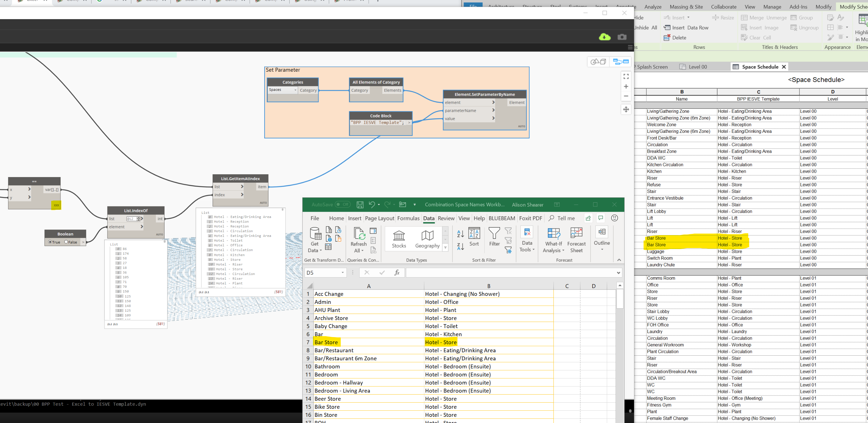The width and height of the screenshot is (868, 423).
Task: Customize Excel Quick Access Toolbar dropdown
Action: pyautogui.click(x=415, y=205)
